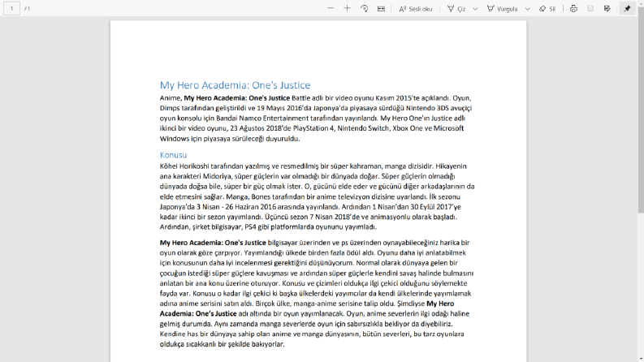Screen dimensions: 644x362
Task: Click the Konusu subheading
Action: pyautogui.click(x=173, y=155)
